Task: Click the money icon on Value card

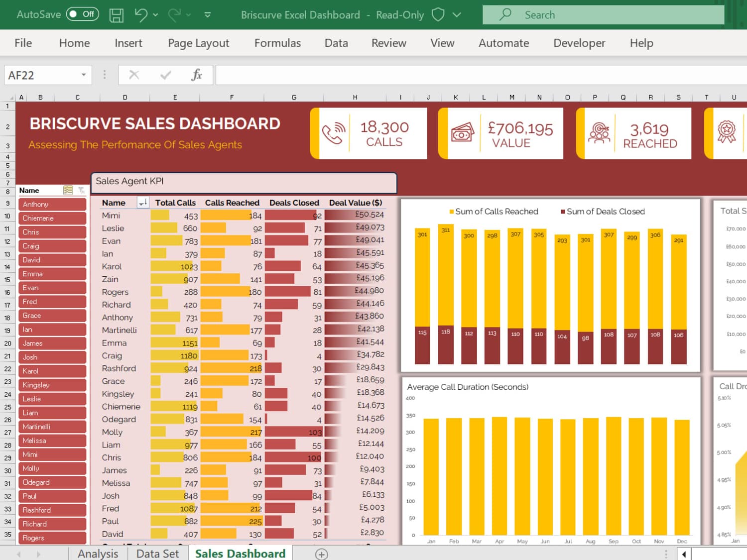Action: pyautogui.click(x=462, y=133)
